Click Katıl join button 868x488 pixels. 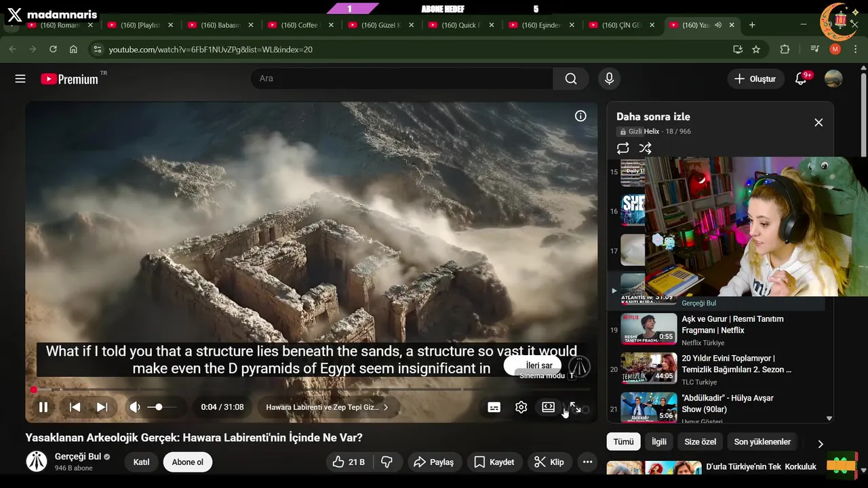pyautogui.click(x=141, y=462)
